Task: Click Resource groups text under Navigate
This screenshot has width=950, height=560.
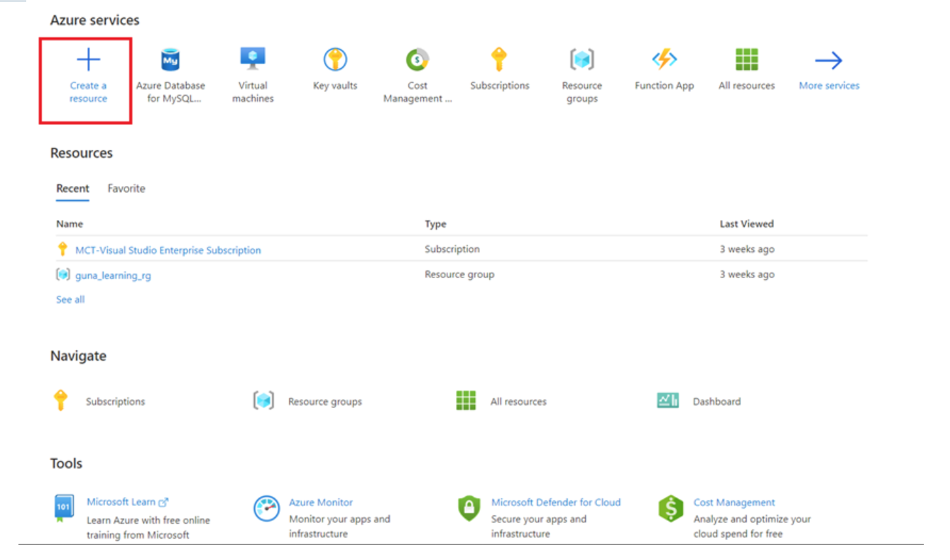Action: 325,402
